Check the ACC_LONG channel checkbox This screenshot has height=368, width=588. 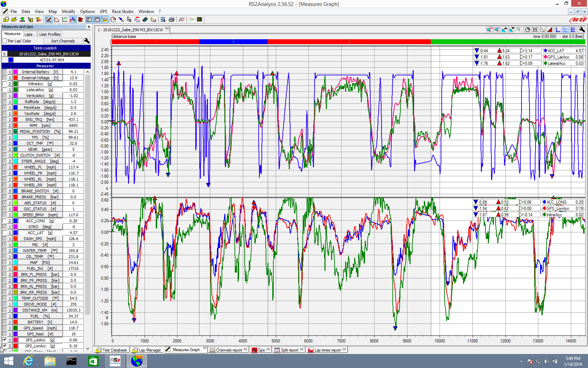tap(5, 221)
